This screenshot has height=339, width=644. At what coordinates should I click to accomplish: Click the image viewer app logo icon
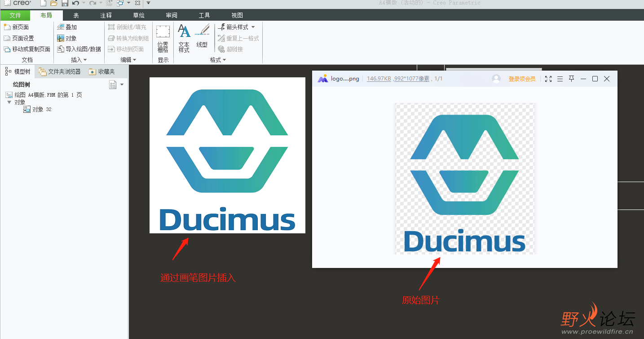pyautogui.click(x=323, y=79)
